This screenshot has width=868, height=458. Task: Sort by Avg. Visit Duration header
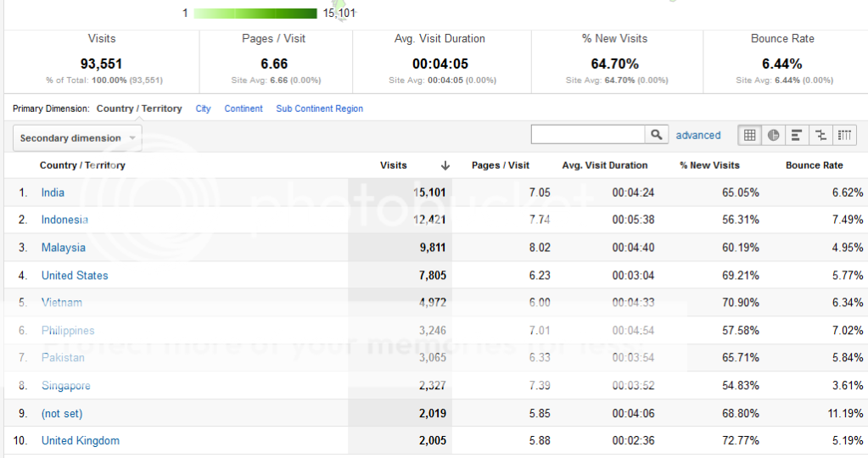click(x=604, y=165)
